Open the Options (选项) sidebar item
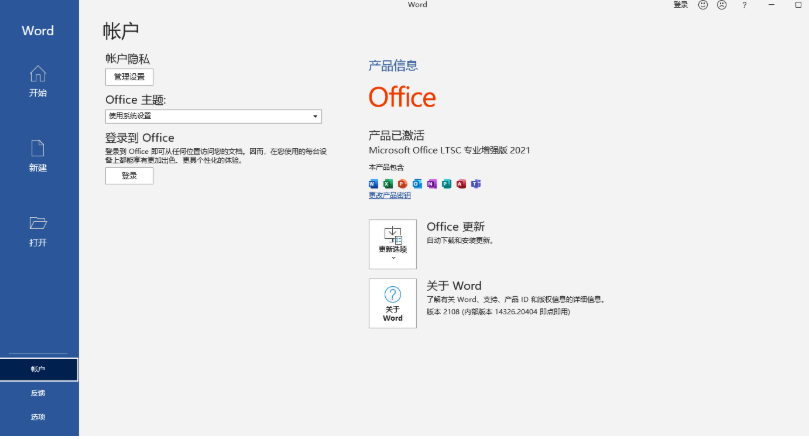Image resolution: width=809 pixels, height=439 pixels. pyautogui.click(x=39, y=417)
